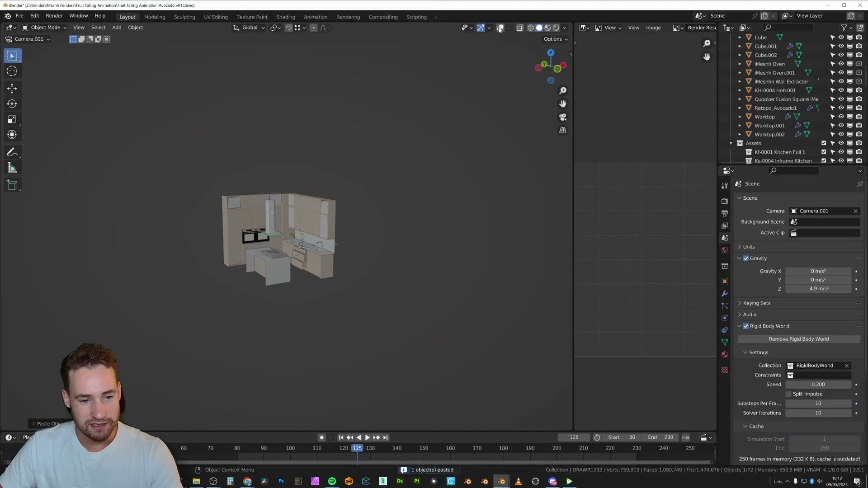The height and width of the screenshot is (488, 868).
Task: Open the Output properties tab
Action: tap(725, 213)
